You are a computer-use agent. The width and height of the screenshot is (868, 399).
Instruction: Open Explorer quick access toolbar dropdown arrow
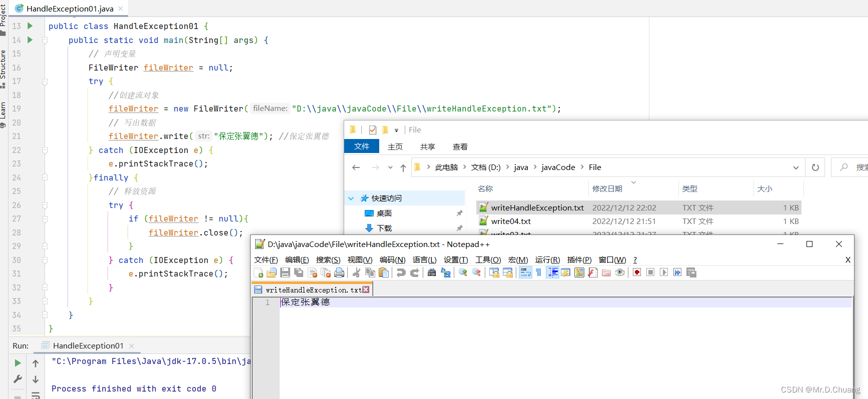click(x=396, y=130)
